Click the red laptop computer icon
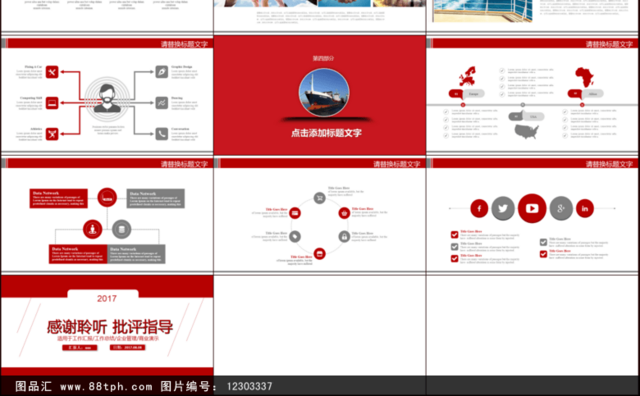This screenshot has height=396, width=640. tap(52, 102)
